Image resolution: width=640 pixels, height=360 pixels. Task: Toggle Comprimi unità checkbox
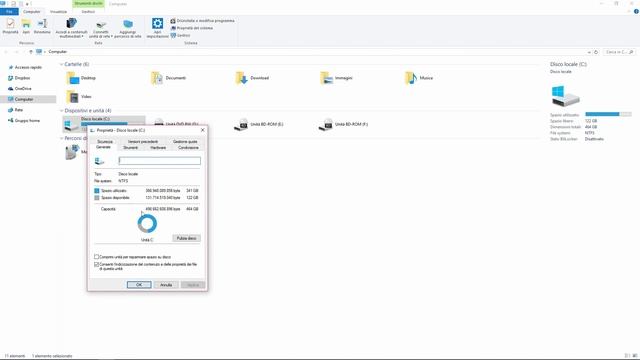[97, 257]
